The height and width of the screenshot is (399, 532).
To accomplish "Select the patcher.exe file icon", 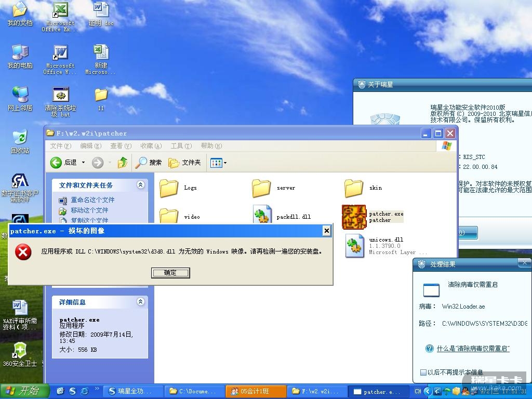I will tap(353, 217).
